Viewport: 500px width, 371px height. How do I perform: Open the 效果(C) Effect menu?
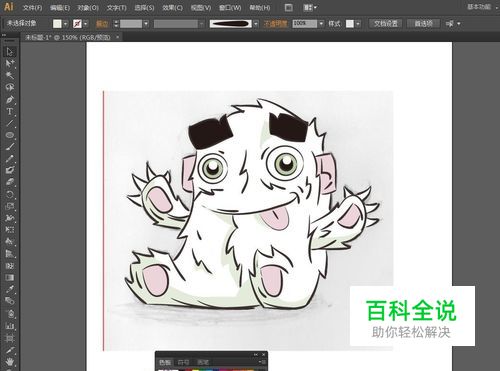click(173, 7)
